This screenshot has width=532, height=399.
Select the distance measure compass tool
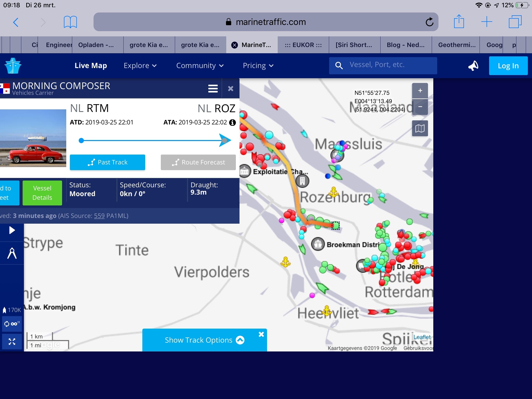pyautogui.click(x=12, y=253)
